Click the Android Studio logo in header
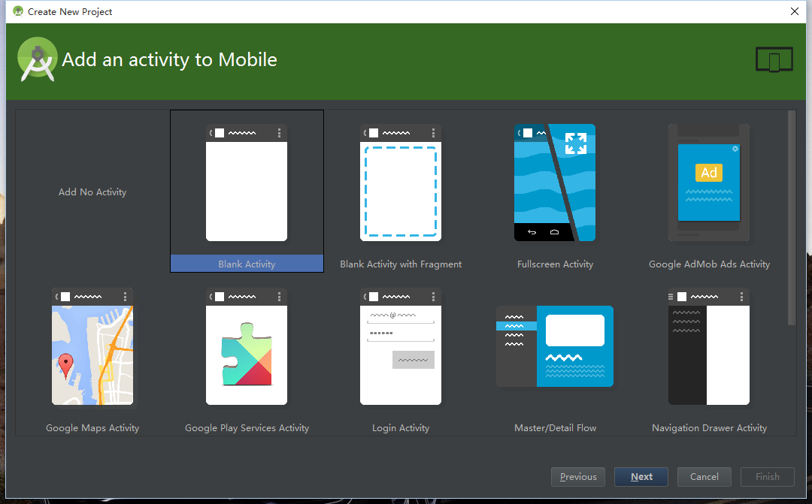The height and width of the screenshot is (504, 812). [38, 59]
